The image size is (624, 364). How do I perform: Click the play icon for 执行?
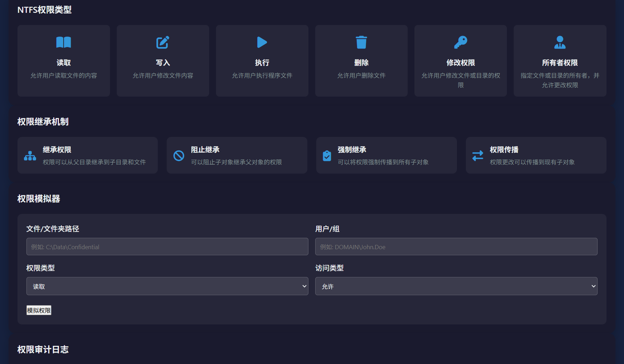(x=262, y=42)
